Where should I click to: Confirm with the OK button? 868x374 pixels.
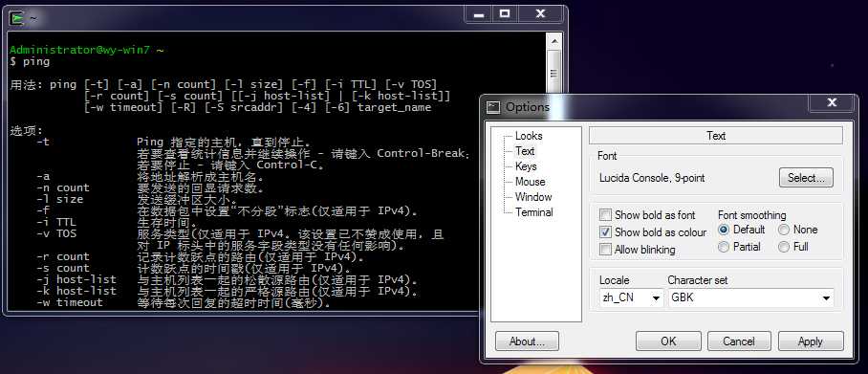tap(668, 341)
